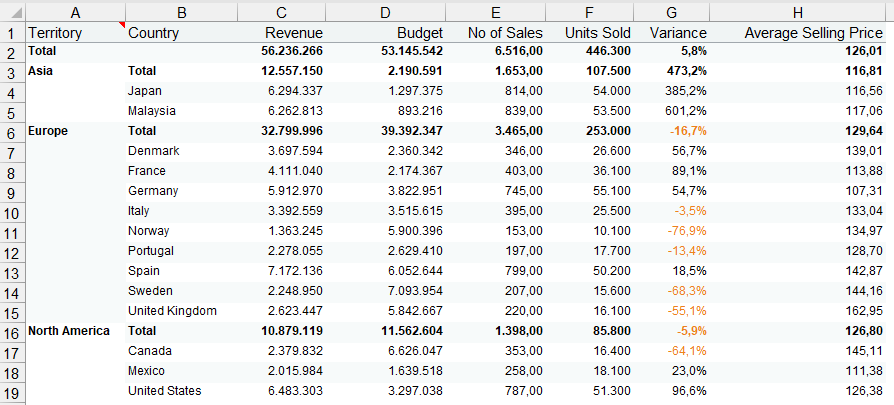Click the red comment indicator on Territory

(x=122, y=25)
